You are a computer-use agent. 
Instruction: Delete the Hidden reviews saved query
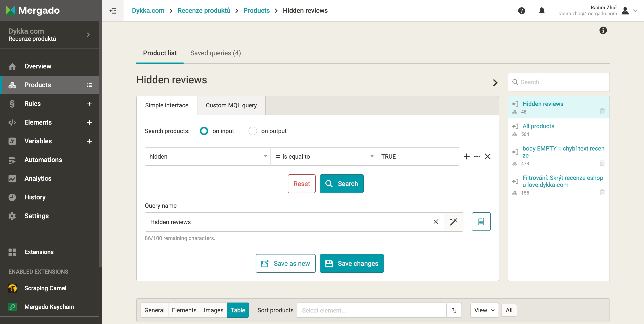click(x=602, y=111)
